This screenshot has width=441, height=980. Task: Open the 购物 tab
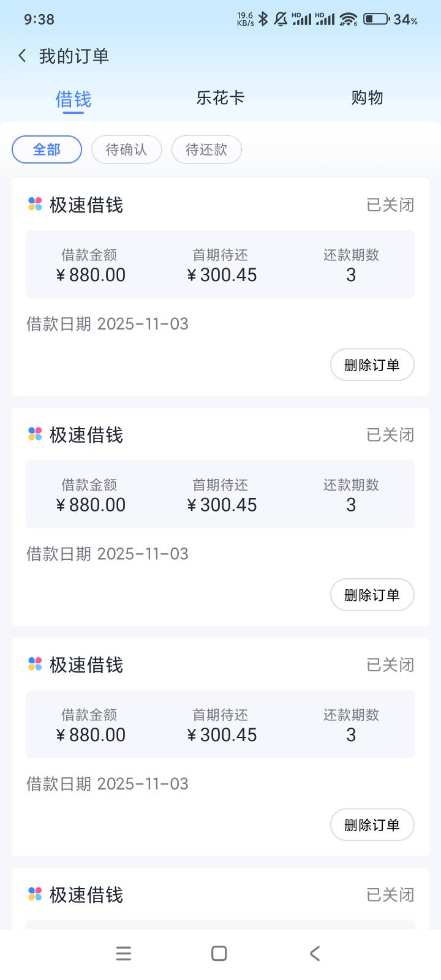367,98
